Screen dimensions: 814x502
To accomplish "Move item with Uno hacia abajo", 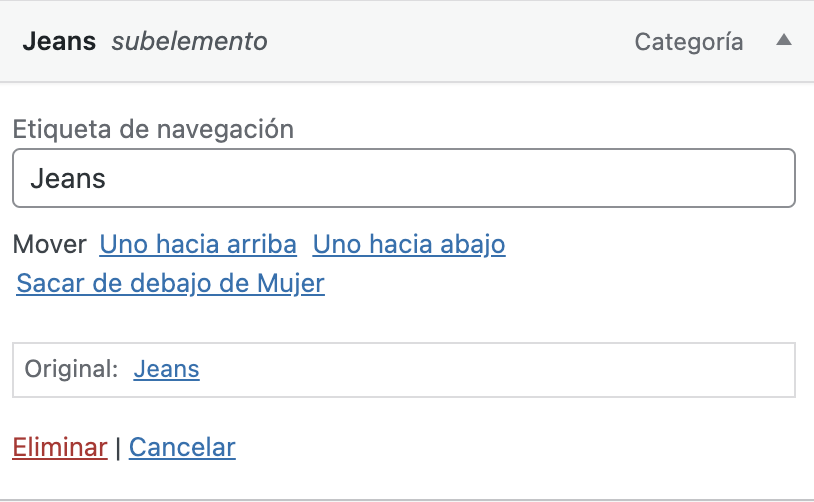I will (409, 244).
